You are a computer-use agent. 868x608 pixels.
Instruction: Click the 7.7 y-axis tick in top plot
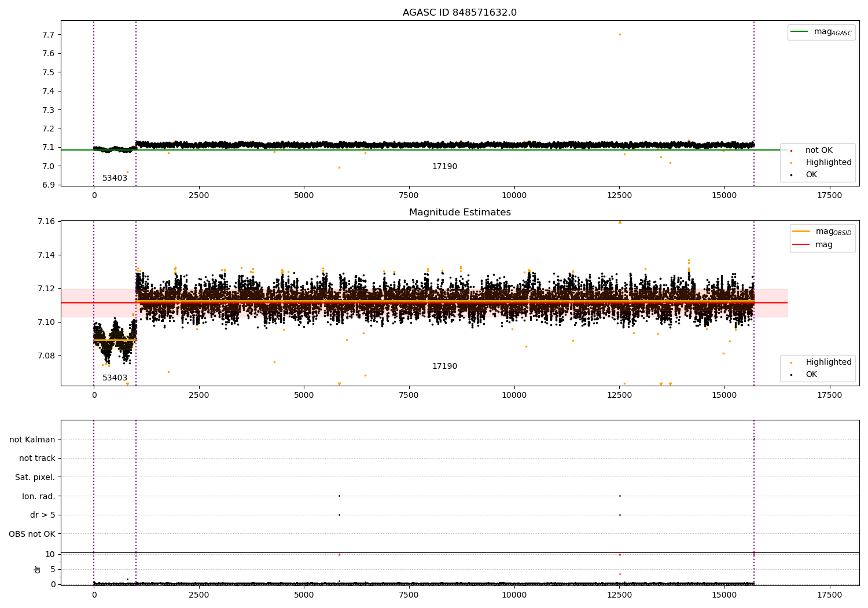(49, 35)
